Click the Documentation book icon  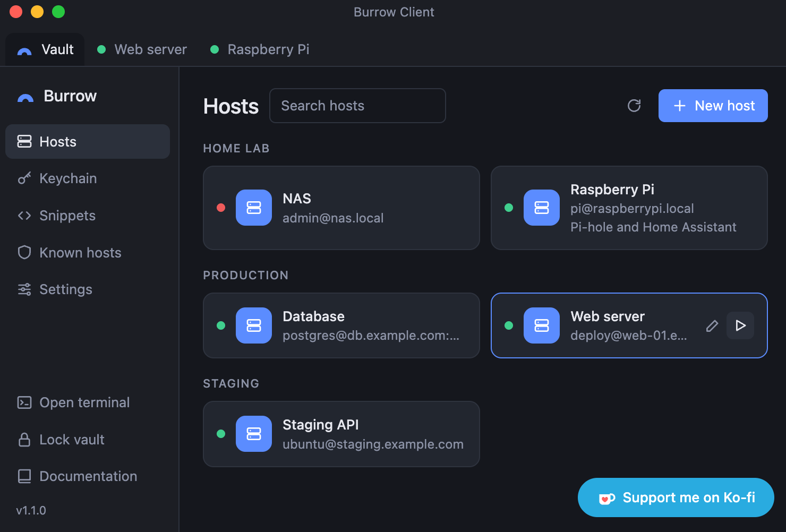(x=24, y=476)
